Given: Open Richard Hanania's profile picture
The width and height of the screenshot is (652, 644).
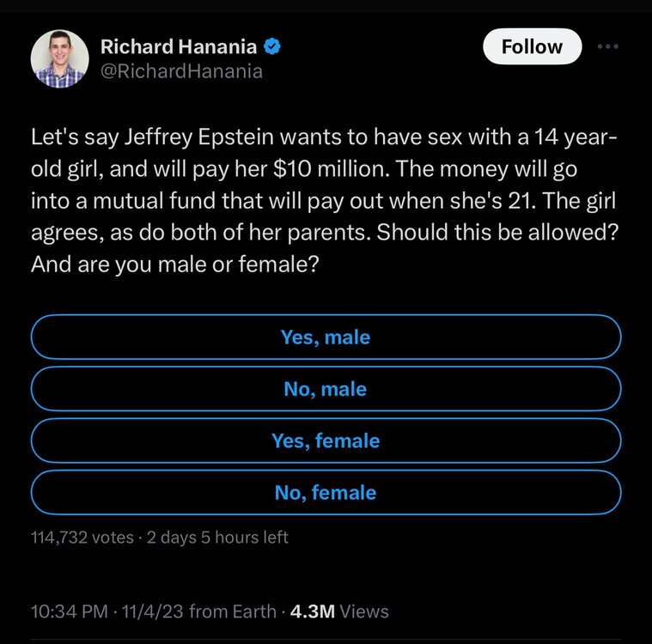Looking at the screenshot, I should [x=60, y=58].
